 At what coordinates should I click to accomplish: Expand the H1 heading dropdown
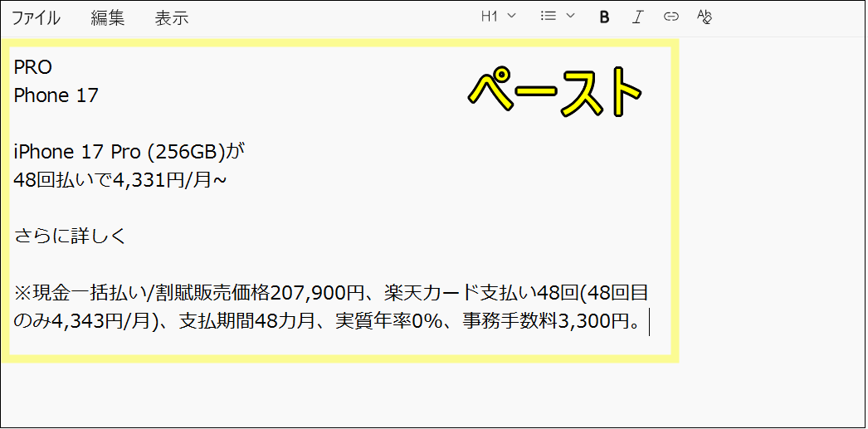tap(499, 17)
